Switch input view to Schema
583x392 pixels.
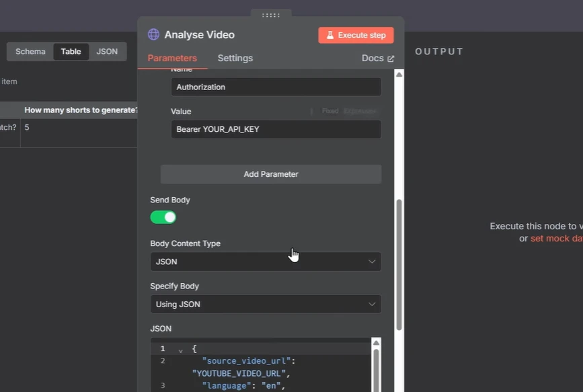[30, 51]
